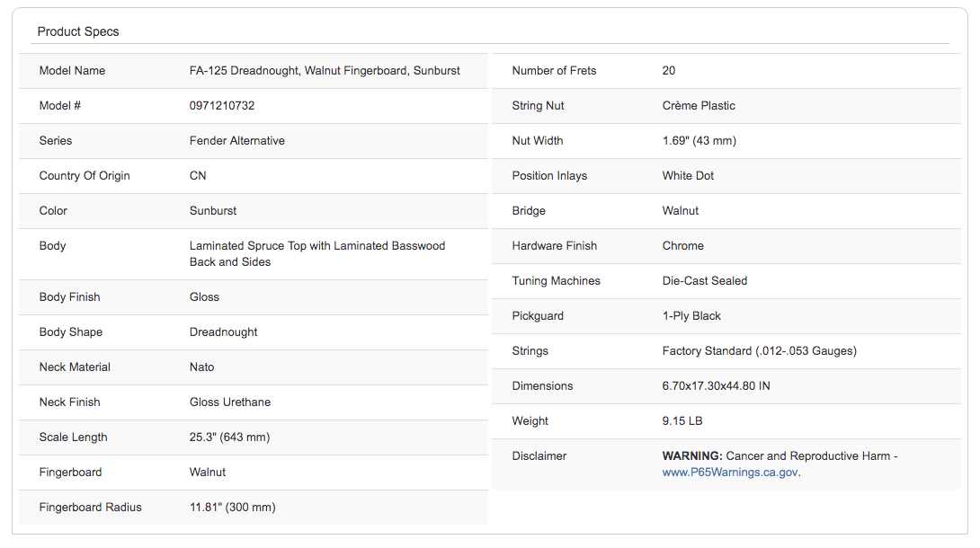
Task: Select '1.69" (43 mm)' nut width
Action: tap(699, 140)
